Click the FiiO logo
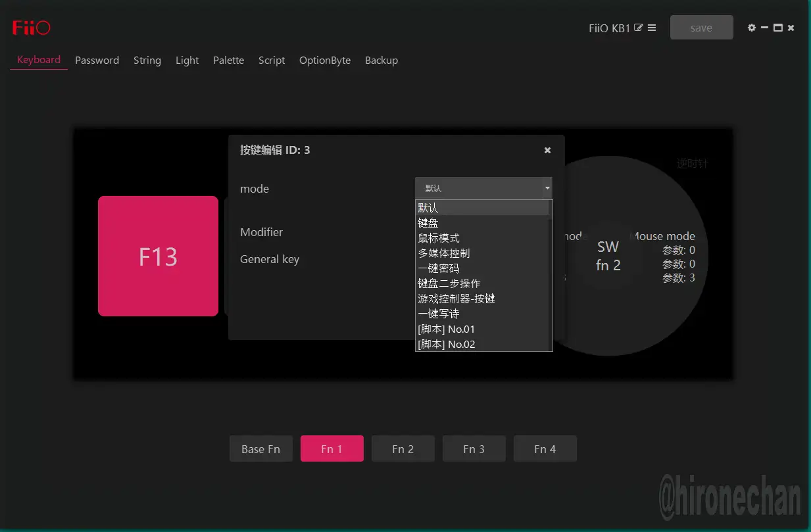This screenshot has width=811, height=532. [x=31, y=28]
